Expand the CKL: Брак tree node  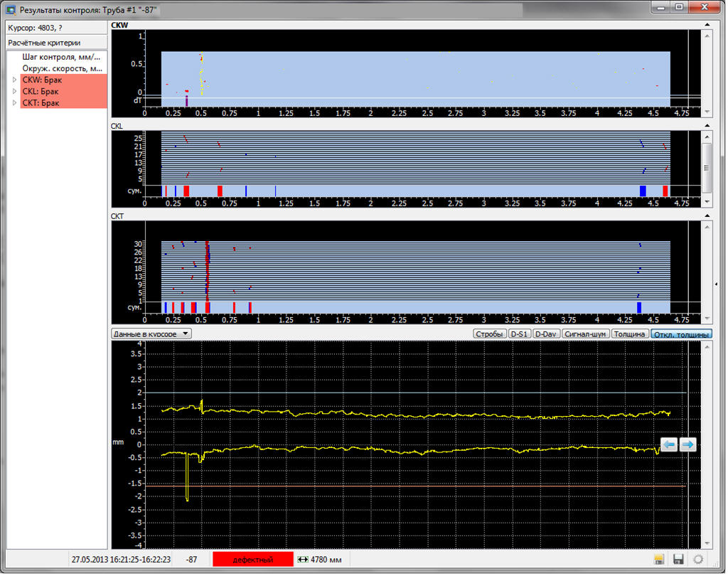pos(15,92)
